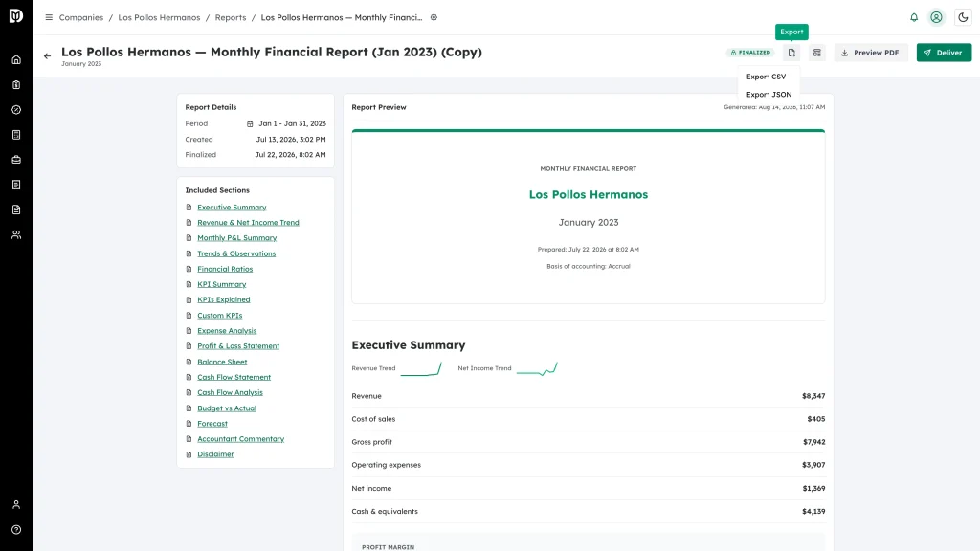980x551 pixels.
Task: Open the profile person icon at sidebar bottom
Action: (16, 505)
